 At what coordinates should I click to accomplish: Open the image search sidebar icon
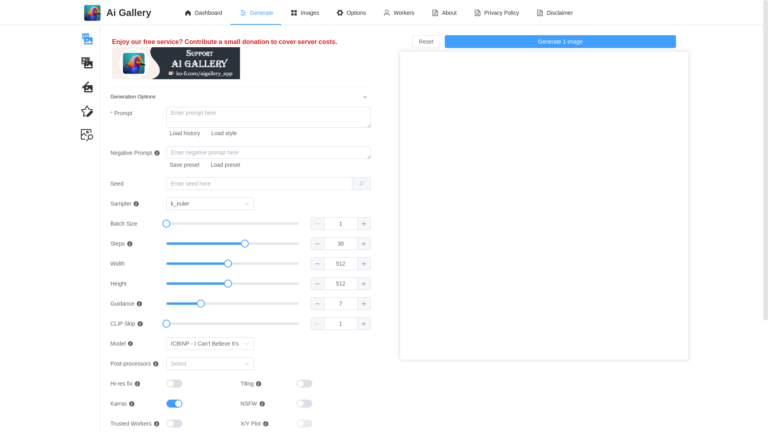(x=87, y=135)
